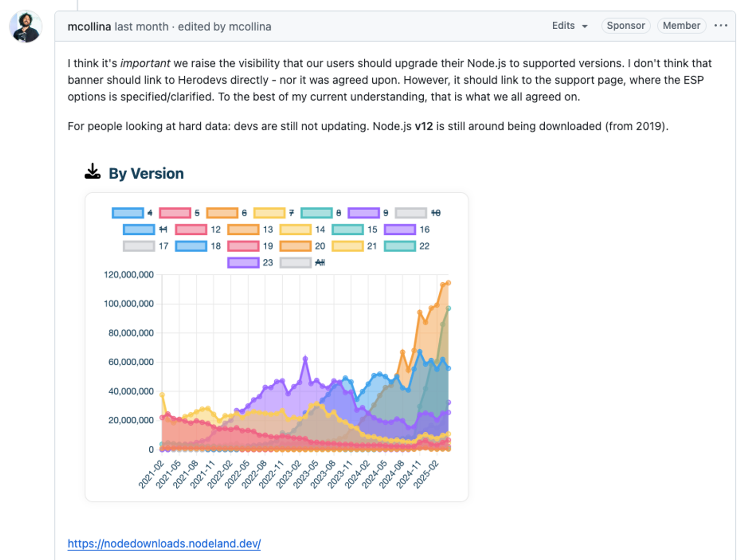This screenshot has height=560, width=754.
Task: Toggle version 16 purple legend swatch
Action: (400, 230)
